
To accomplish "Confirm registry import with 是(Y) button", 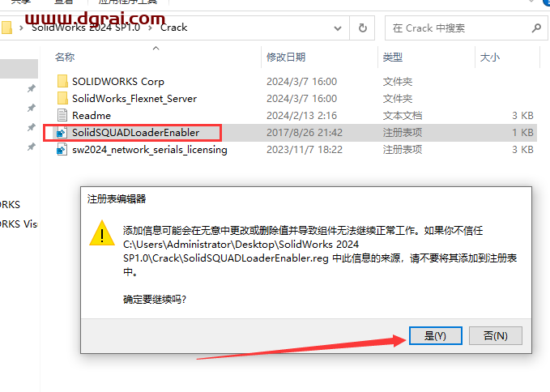I will coord(435,335).
